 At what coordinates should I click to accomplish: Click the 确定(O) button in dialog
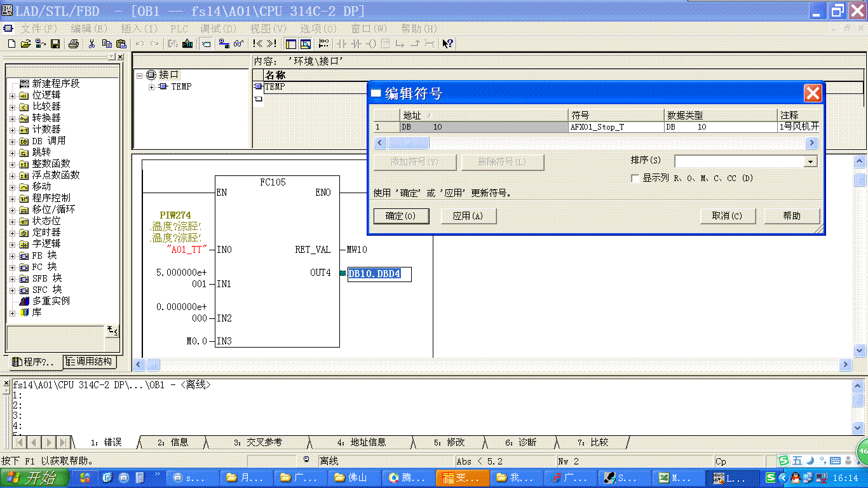tap(400, 216)
